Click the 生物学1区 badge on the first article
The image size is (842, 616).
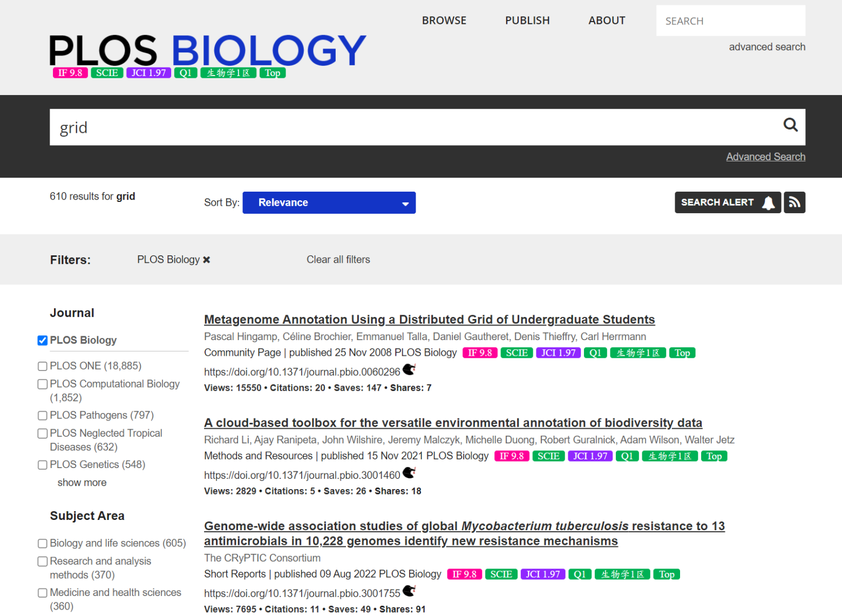[x=638, y=353]
